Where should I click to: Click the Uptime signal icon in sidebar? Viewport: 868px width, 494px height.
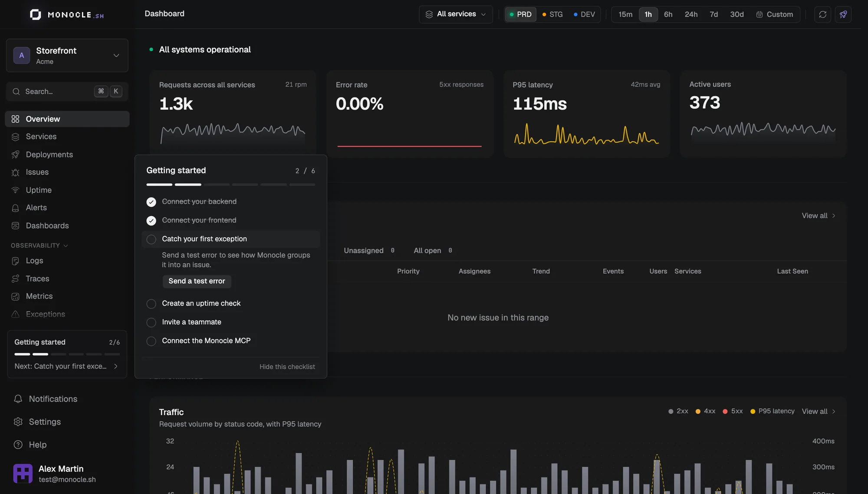coord(16,190)
